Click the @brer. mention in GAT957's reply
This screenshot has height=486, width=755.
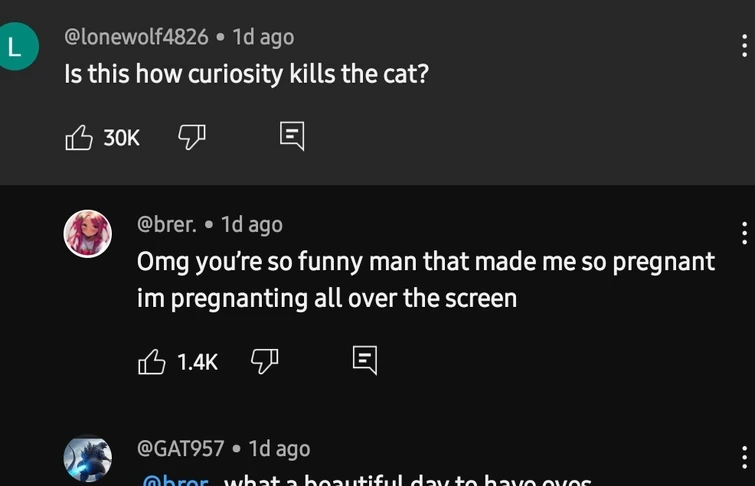176,480
